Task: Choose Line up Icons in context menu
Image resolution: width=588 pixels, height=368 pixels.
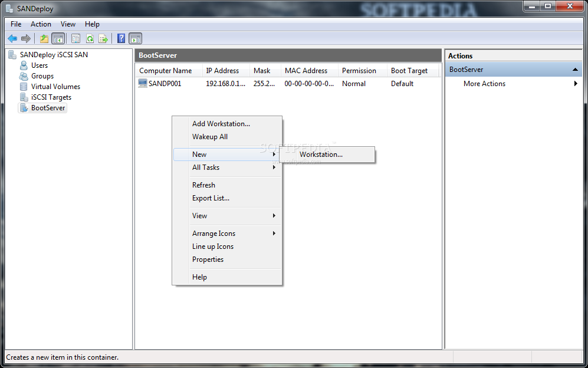Action: (x=227, y=247)
